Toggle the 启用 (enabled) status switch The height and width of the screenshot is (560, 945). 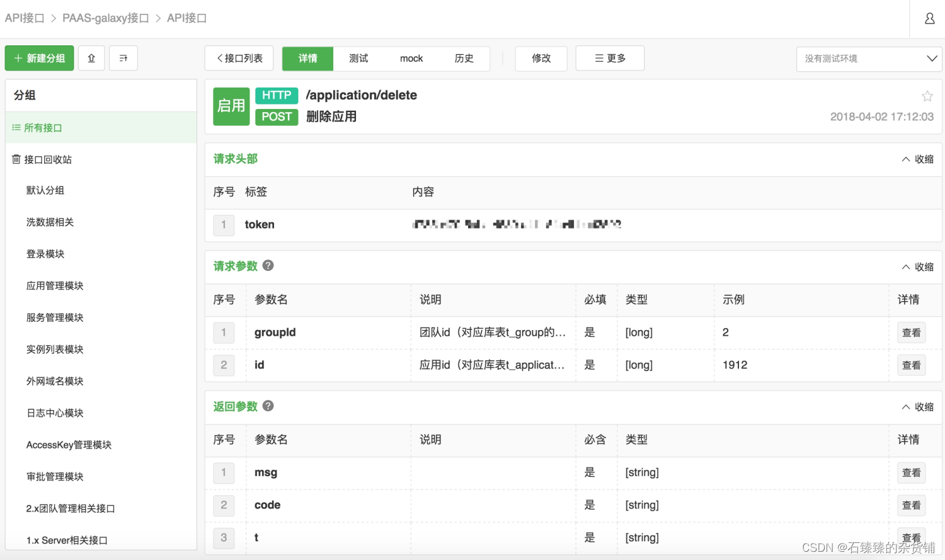231,106
